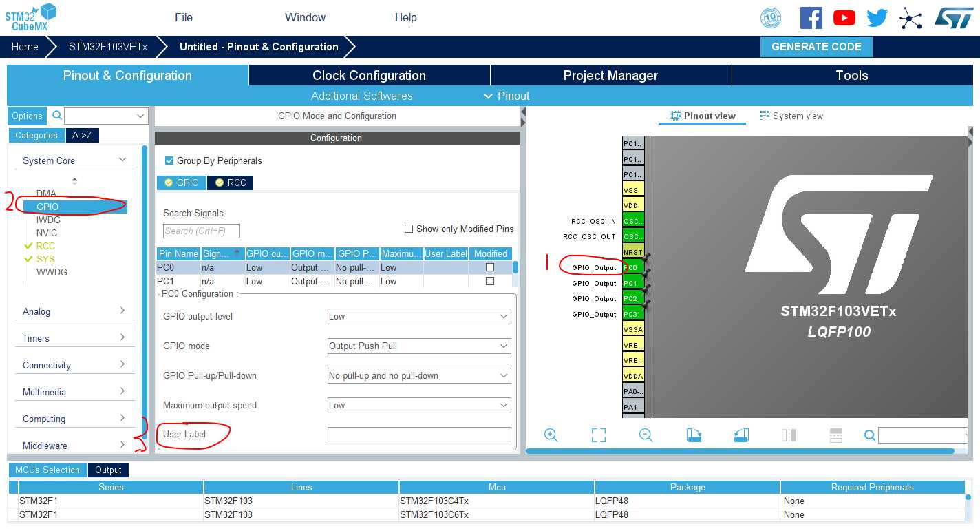This screenshot has height=531, width=980.
Task: Enable Show only Modified Pins
Action: (409, 229)
